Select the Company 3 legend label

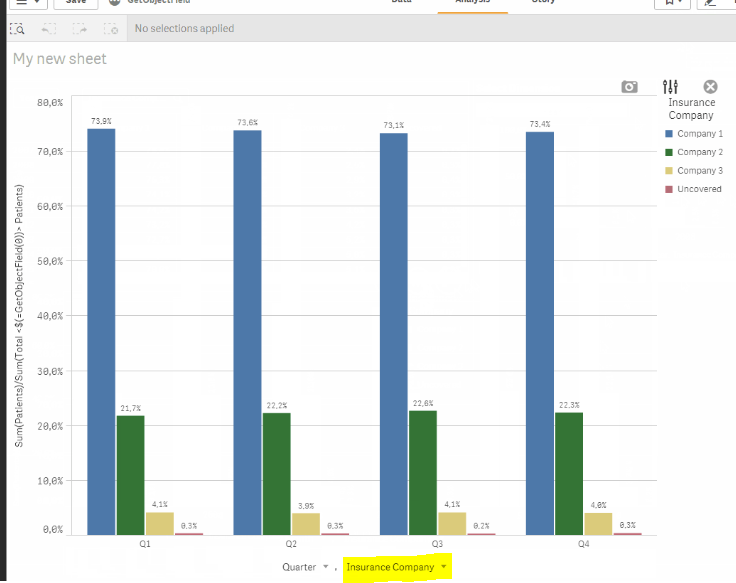(x=700, y=170)
